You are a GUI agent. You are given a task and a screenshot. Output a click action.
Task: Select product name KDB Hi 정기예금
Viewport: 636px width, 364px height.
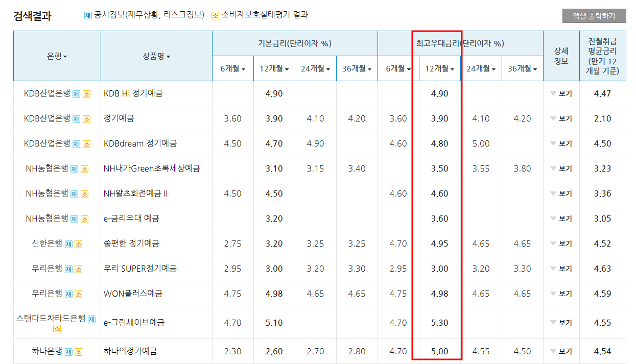pyautogui.click(x=133, y=94)
